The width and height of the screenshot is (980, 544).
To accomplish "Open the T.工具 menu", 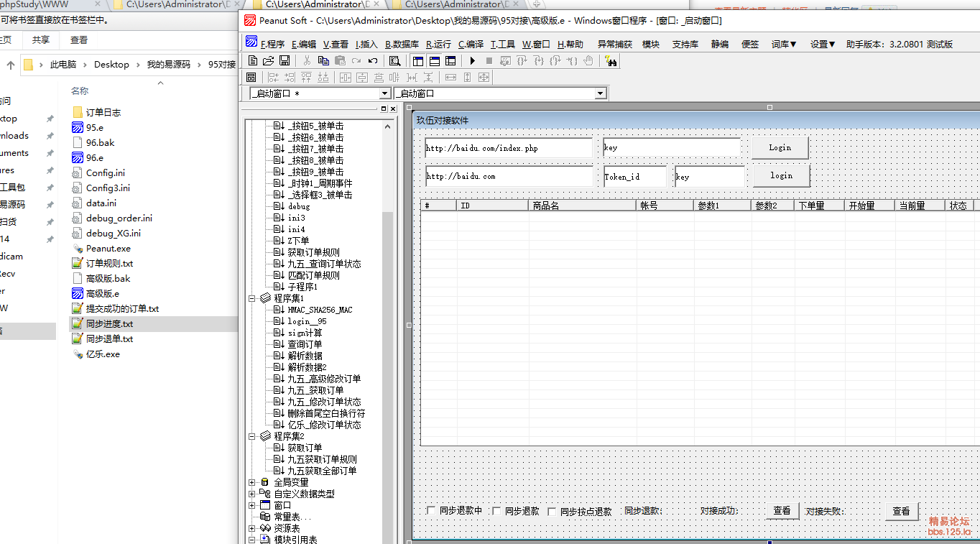I will click(x=502, y=44).
